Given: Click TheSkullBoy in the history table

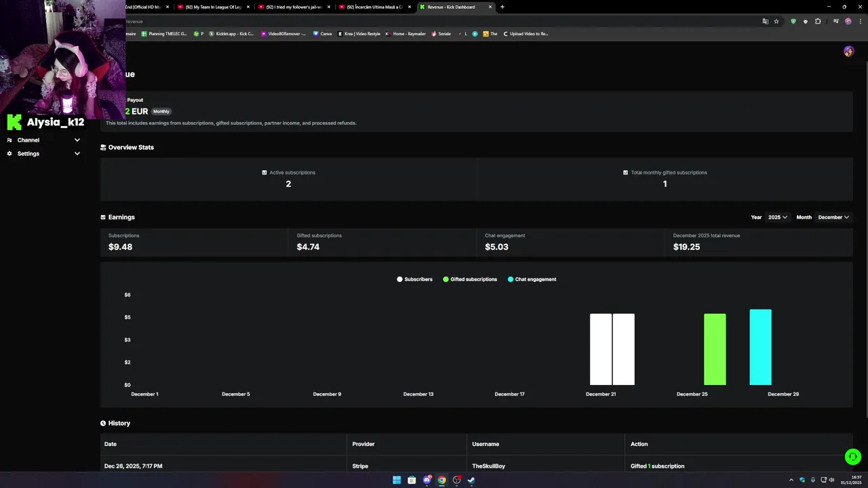Looking at the screenshot, I should click(489, 466).
